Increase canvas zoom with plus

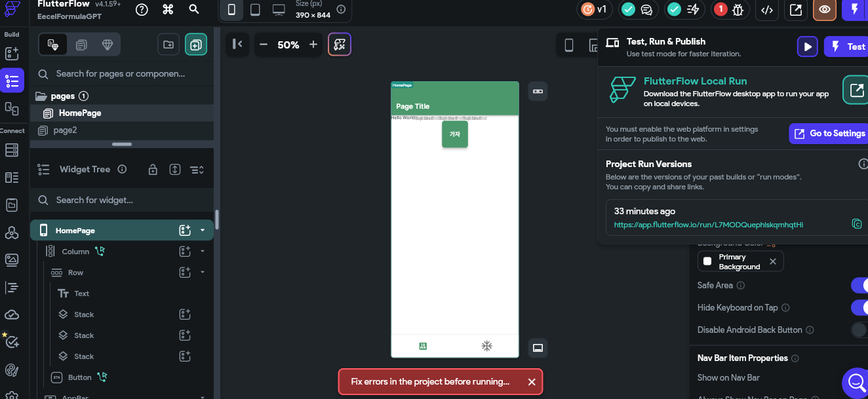(313, 45)
